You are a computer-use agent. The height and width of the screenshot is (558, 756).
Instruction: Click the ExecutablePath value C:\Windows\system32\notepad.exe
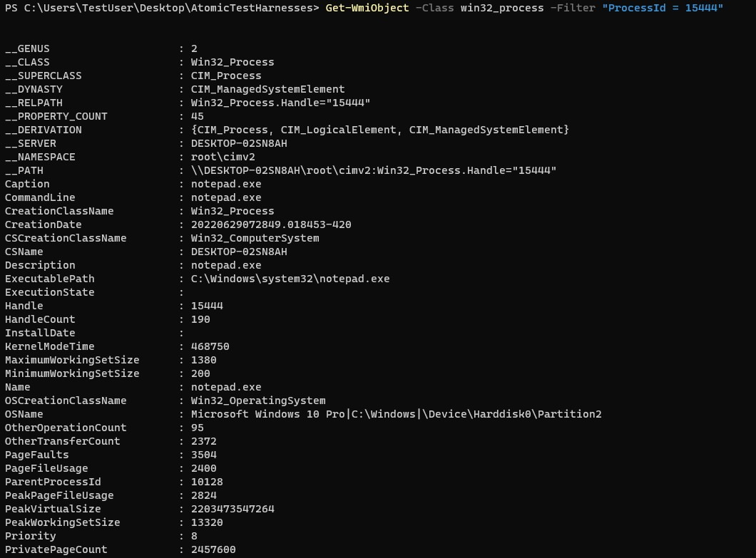coord(290,279)
